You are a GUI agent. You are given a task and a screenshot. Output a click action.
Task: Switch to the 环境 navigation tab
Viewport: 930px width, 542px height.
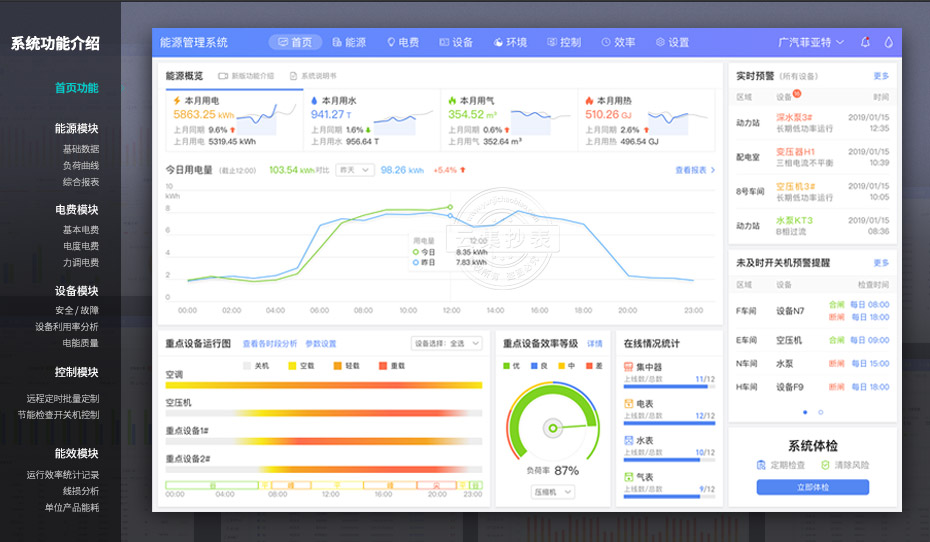pos(510,42)
